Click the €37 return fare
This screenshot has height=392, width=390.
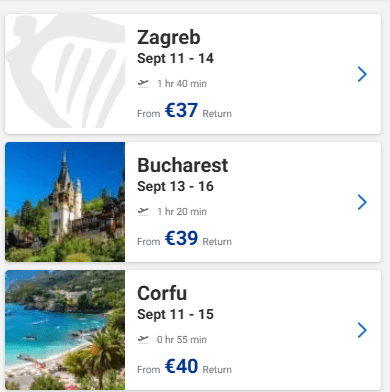(x=181, y=110)
